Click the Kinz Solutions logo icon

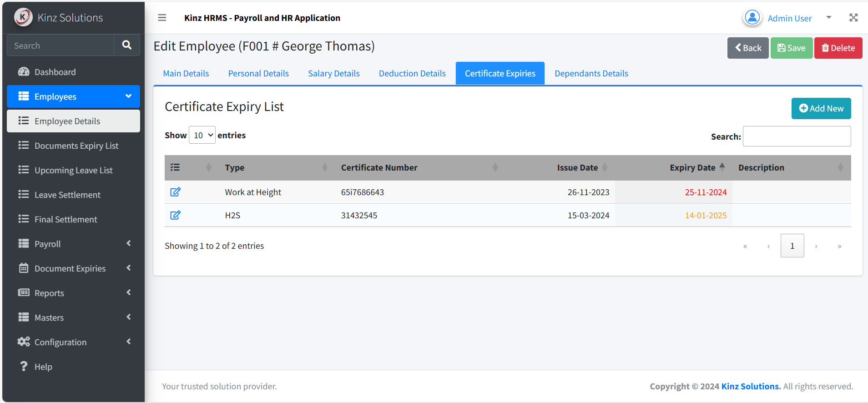coord(23,17)
